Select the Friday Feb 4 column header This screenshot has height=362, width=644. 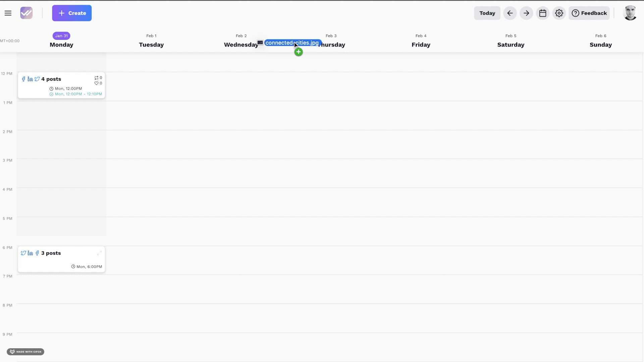421,41
